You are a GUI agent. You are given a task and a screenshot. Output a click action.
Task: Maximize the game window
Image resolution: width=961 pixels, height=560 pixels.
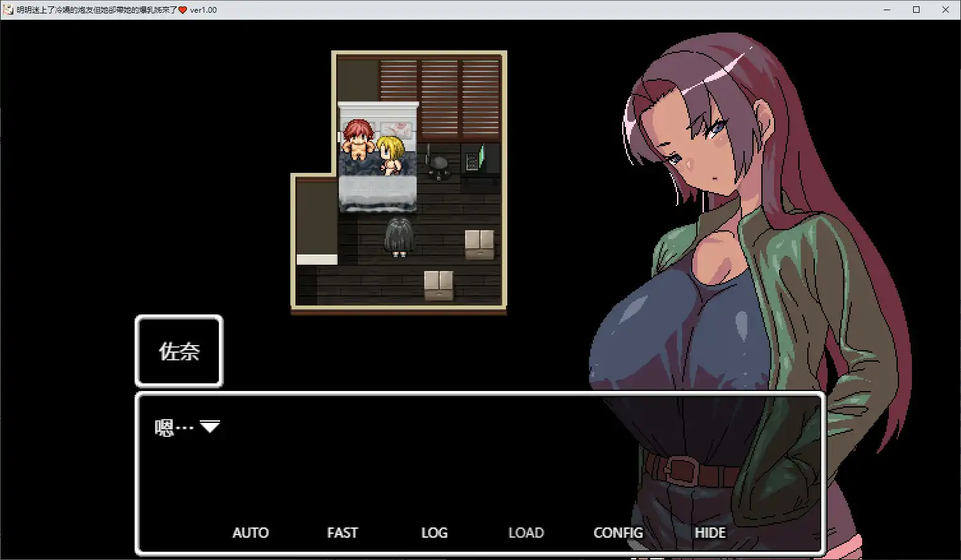coord(916,10)
